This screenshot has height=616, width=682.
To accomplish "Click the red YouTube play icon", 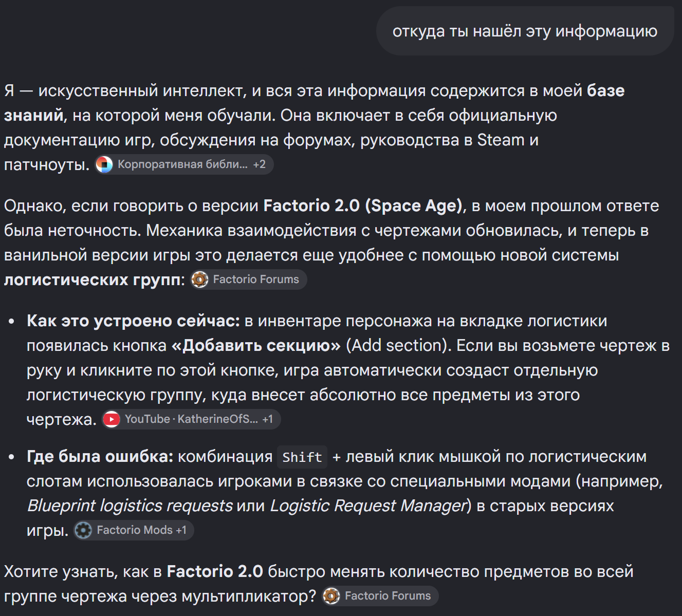I will tap(112, 419).
